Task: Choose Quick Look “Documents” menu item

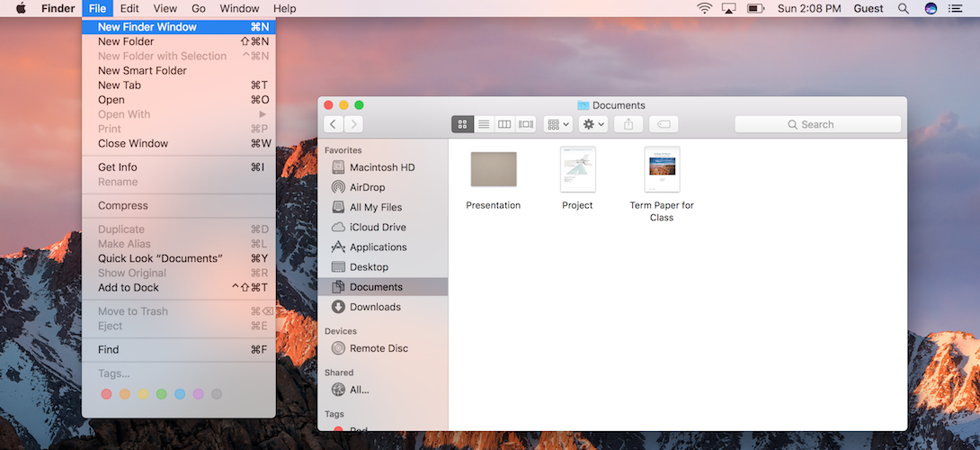Action: click(x=179, y=258)
